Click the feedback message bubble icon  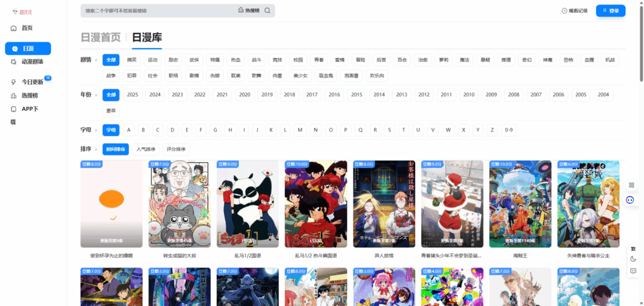click(633, 271)
